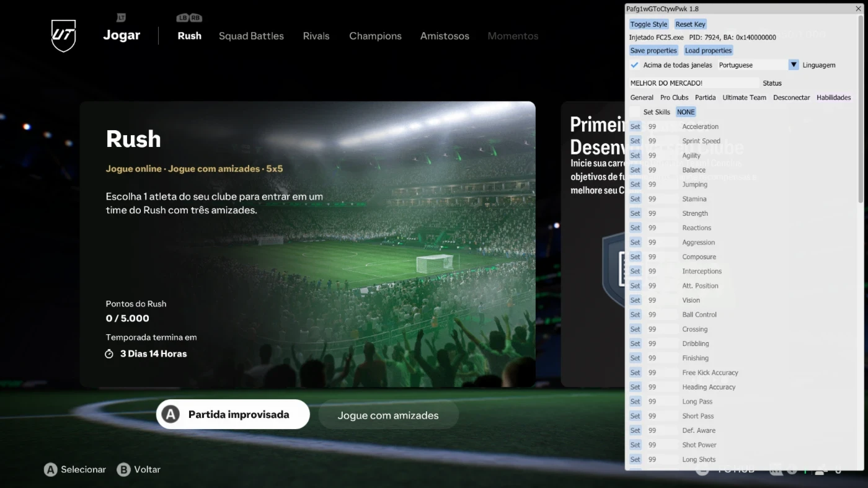The height and width of the screenshot is (488, 868).
Task: Switch to the Rush tab
Action: coord(189,36)
